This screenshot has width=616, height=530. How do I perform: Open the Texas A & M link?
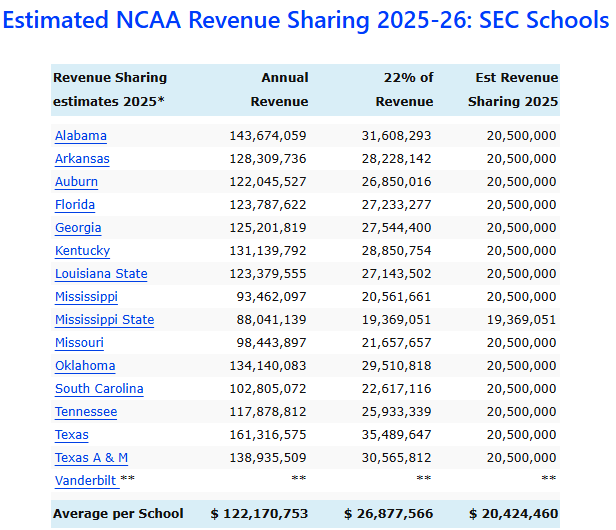point(91,458)
